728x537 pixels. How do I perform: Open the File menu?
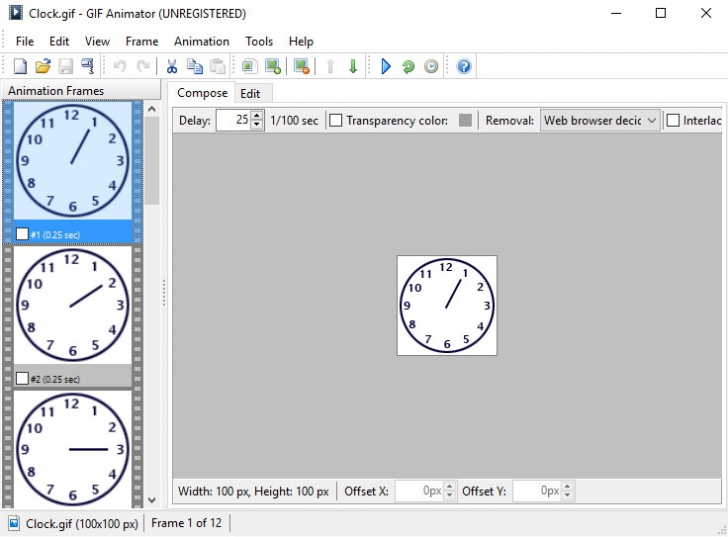pos(25,41)
